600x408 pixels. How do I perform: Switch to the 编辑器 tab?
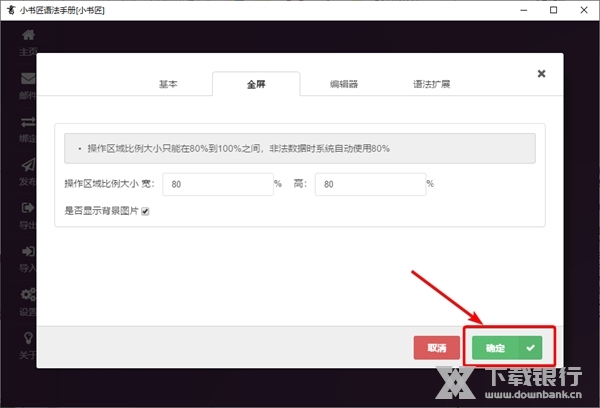tap(344, 84)
